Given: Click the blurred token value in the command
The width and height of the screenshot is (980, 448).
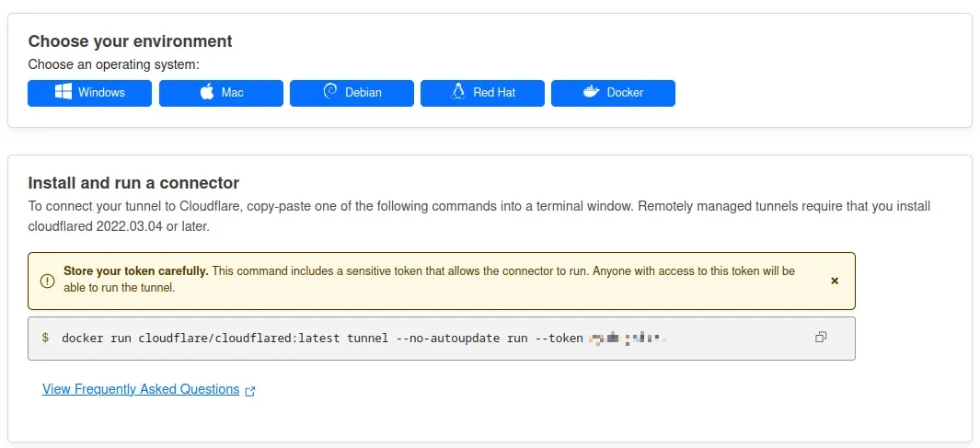Looking at the screenshot, I should point(628,339).
